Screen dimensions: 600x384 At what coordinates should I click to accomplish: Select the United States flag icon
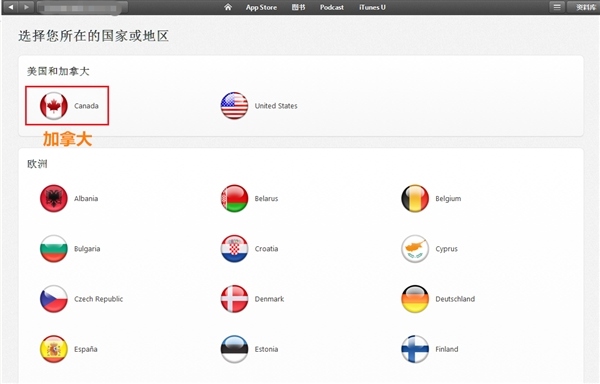click(x=234, y=106)
